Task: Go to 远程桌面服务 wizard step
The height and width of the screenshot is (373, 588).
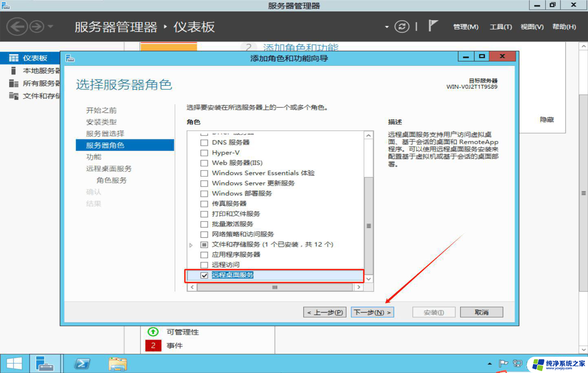Action: point(108,169)
